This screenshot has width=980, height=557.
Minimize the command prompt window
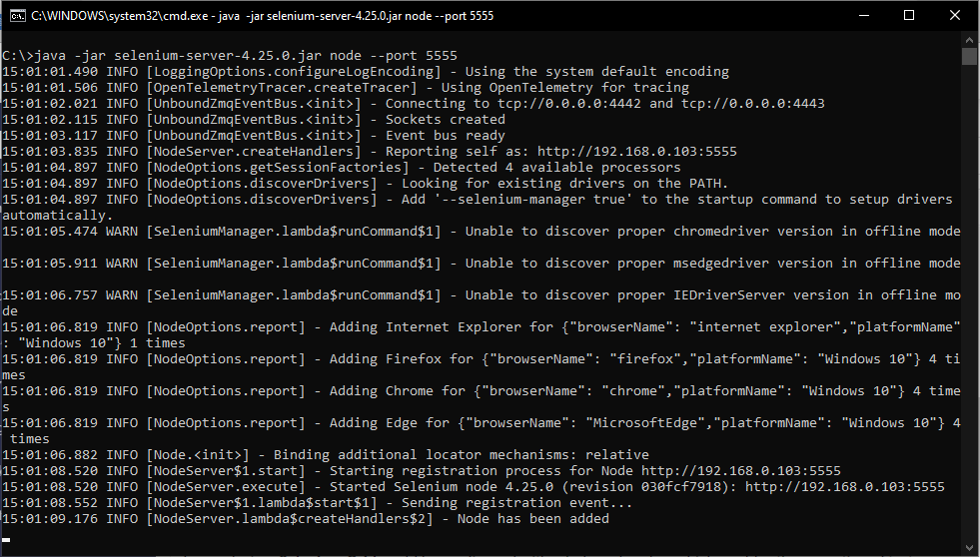862,16
